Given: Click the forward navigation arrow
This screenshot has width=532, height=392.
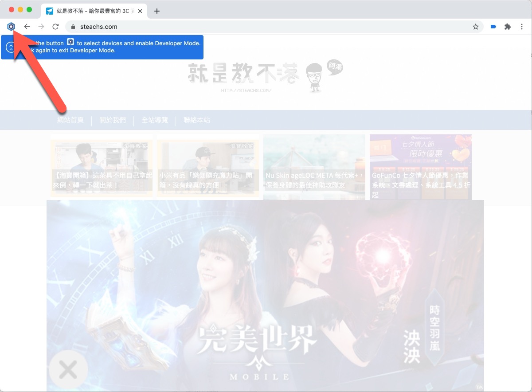Looking at the screenshot, I should [x=41, y=27].
